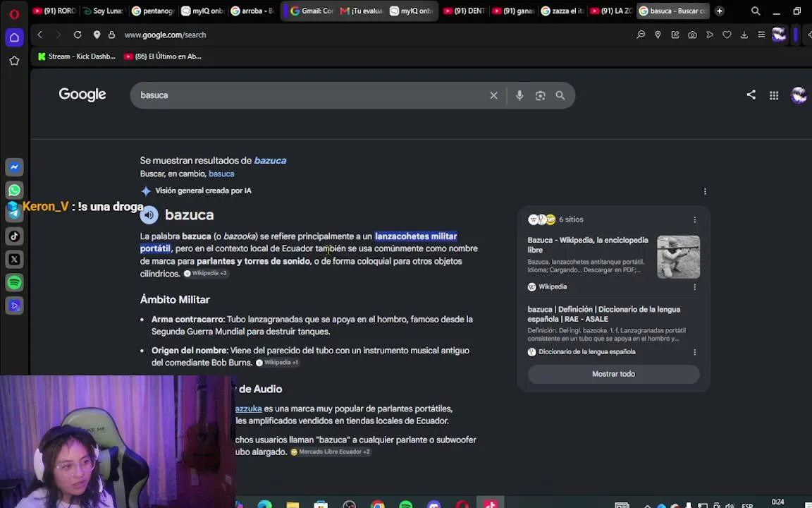Screen dimensions: 812x508
Task: Open TikTok in the Opera sidebar
Action: tap(15, 236)
